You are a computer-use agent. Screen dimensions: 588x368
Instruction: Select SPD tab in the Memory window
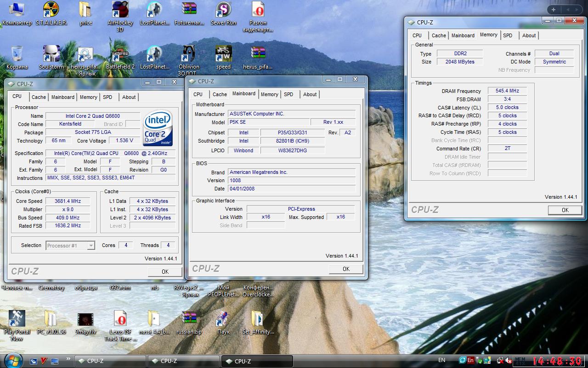(508, 35)
